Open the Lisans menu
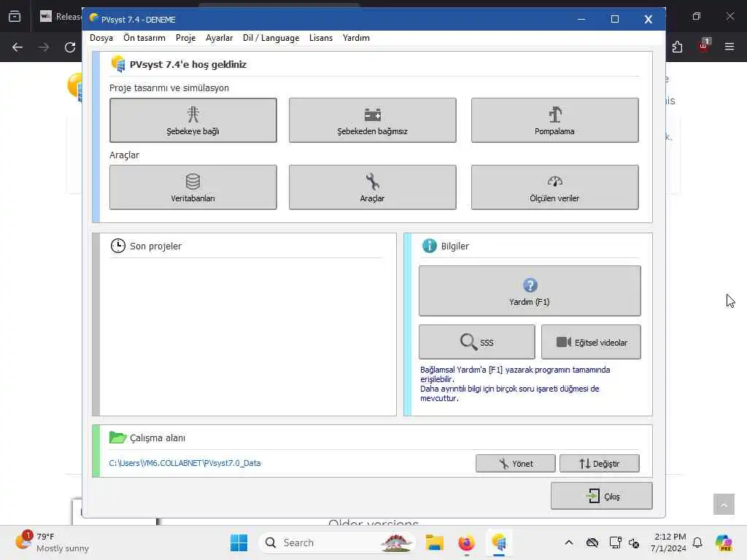The width and height of the screenshot is (747, 560). coord(321,38)
